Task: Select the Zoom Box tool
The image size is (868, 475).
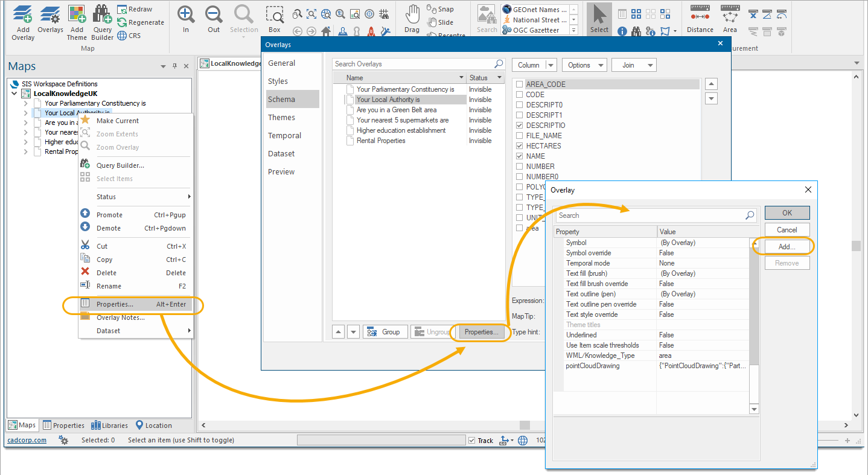Action: coord(275,18)
